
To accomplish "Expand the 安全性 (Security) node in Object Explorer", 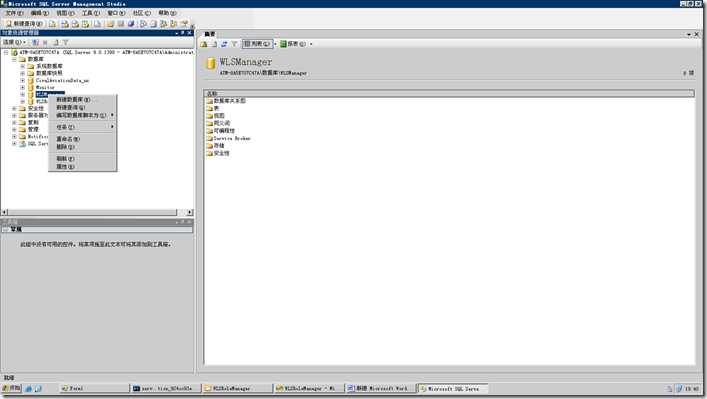I will 14,109.
